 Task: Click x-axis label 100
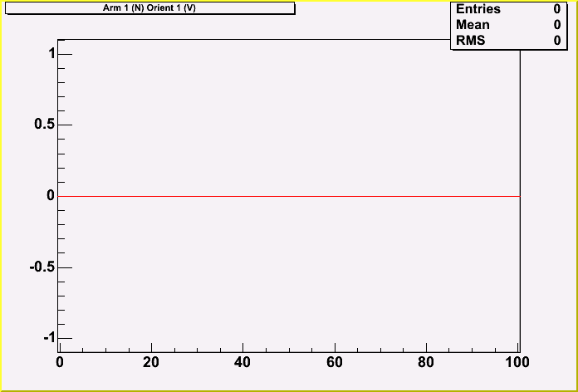(517, 362)
